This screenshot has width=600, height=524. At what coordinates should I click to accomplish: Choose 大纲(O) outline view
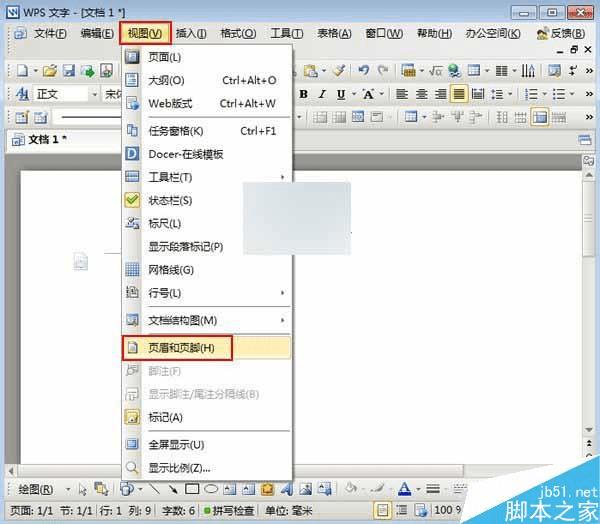(x=208, y=80)
